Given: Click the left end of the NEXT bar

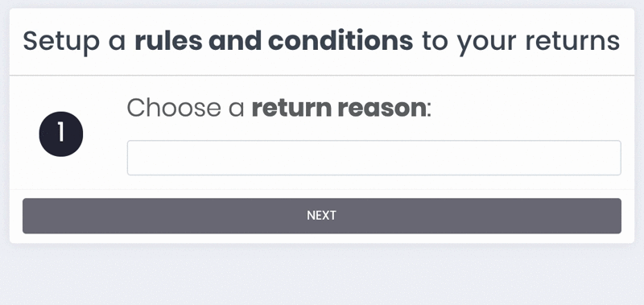Looking at the screenshot, I should [x=35, y=216].
